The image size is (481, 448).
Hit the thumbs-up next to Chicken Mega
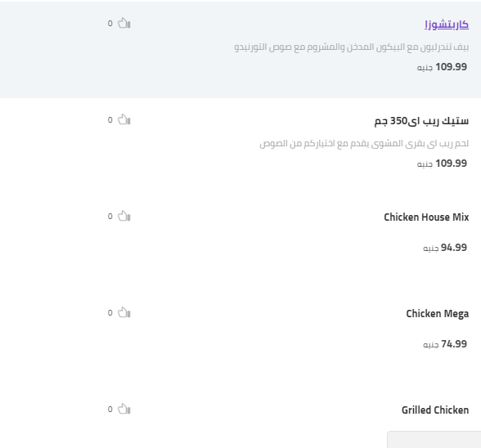[x=124, y=312]
